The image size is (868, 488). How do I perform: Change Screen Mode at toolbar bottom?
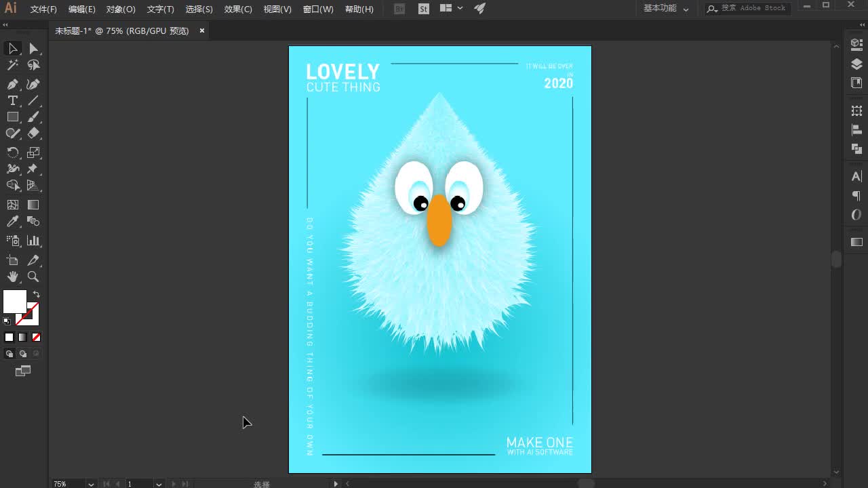coord(23,371)
